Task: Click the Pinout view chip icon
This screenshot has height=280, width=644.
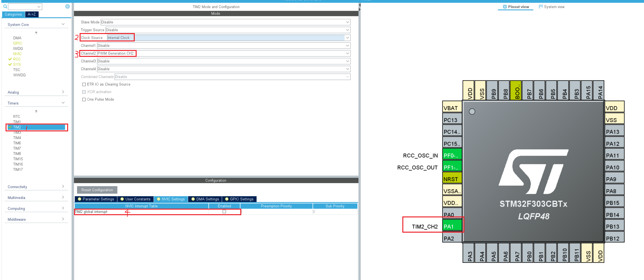Action: 505,7
